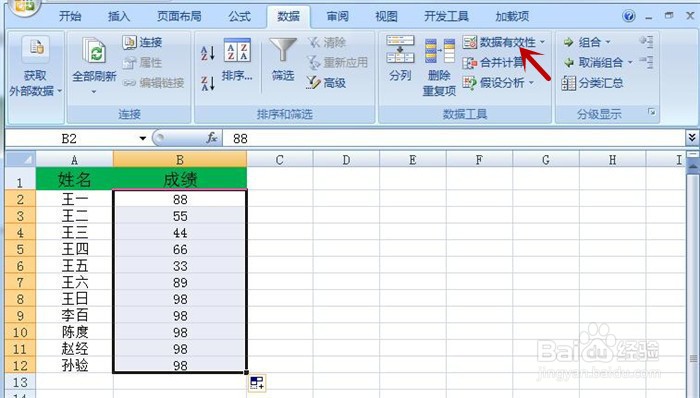Open the 分级显示 dialog launcher
Screen dimensions: 700x398
pos(652,112)
